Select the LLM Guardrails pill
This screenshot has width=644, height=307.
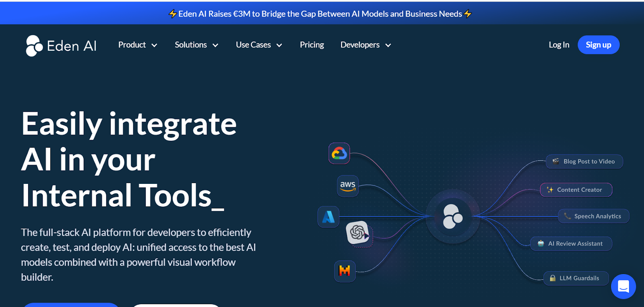[x=576, y=278]
